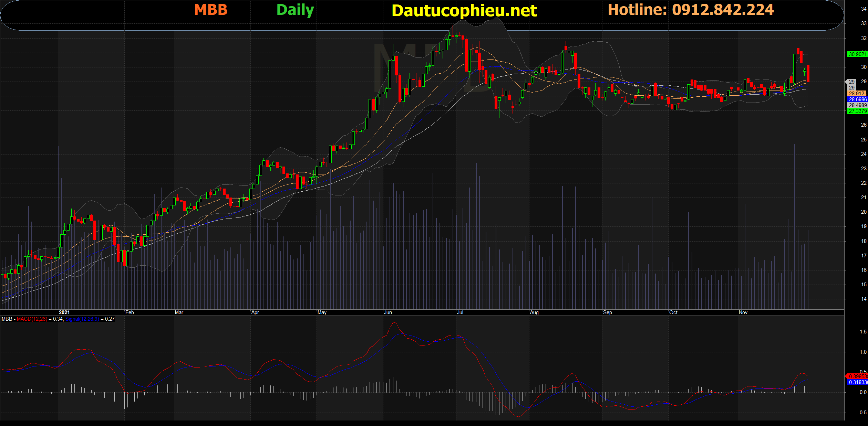Click the blue signal value tag 0.3183

857,382
